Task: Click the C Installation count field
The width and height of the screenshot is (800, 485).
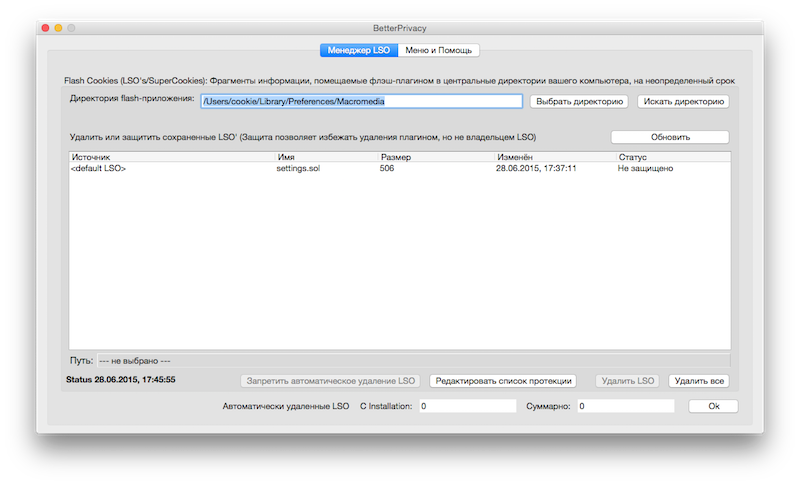Action: tap(466, 406)
